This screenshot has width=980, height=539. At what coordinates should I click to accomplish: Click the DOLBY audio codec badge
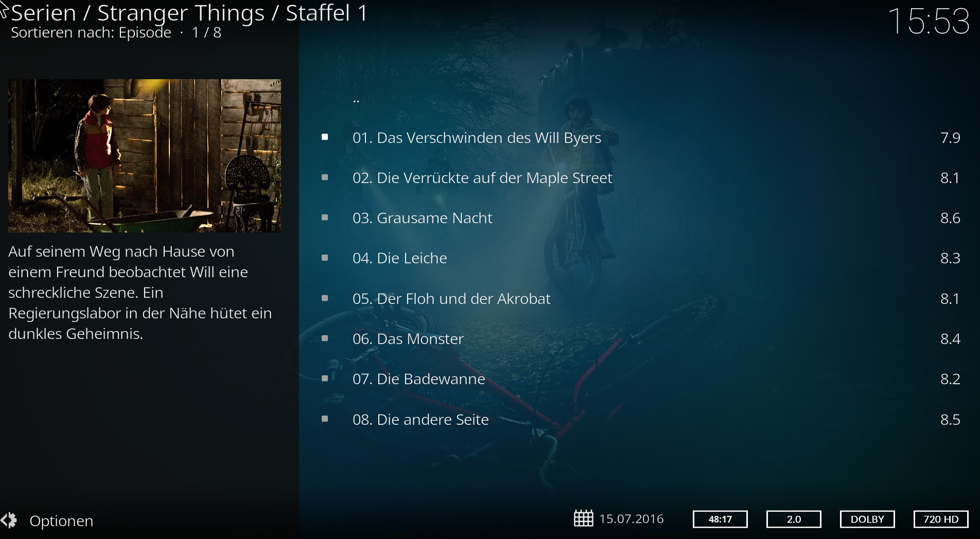click(867, 519)
